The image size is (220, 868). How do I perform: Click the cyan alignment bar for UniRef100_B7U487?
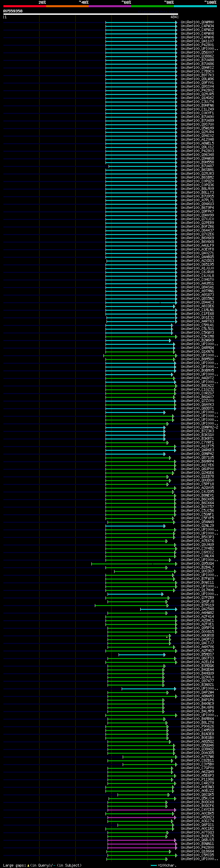pyautogui.click(x=143, y=166)
